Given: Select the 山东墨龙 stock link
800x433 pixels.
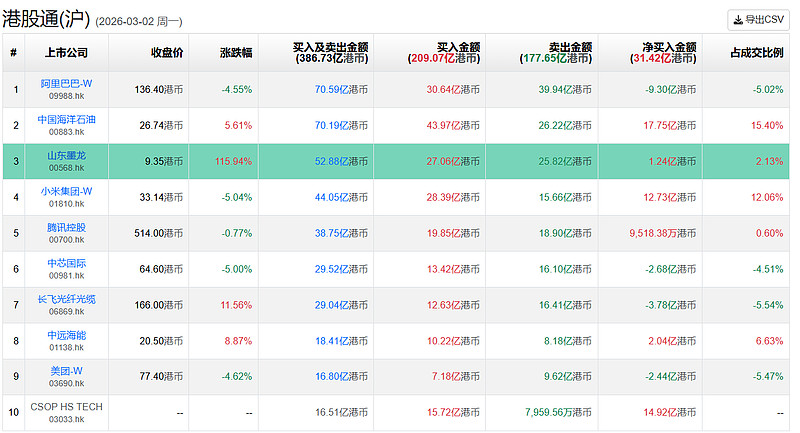Looking at the screenshot, I should [x=66, y=155].
